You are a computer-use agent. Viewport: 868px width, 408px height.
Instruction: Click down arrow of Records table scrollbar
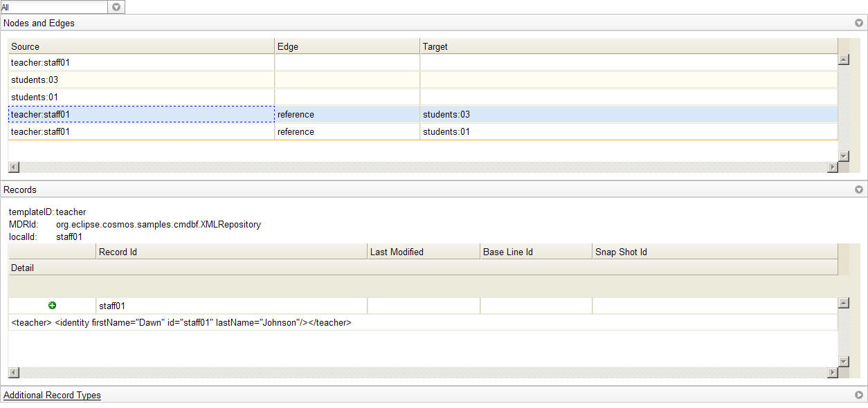tap(843, 361)
